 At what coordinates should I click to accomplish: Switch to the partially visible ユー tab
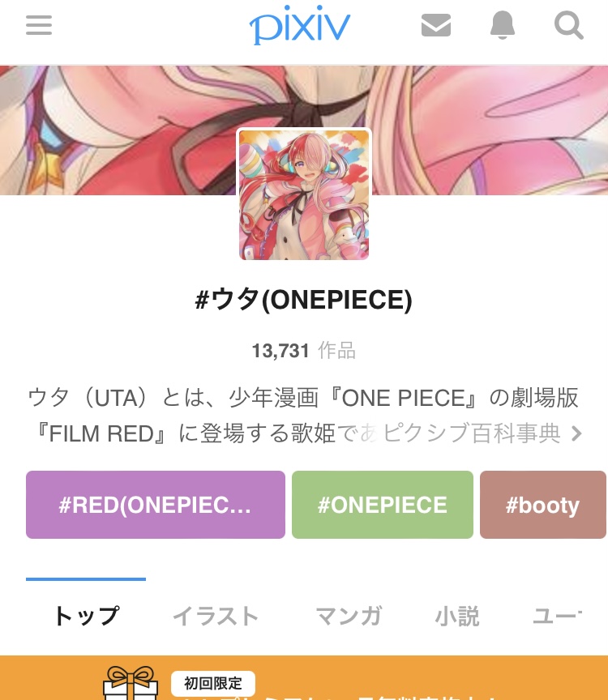click(x=557, y=616)
